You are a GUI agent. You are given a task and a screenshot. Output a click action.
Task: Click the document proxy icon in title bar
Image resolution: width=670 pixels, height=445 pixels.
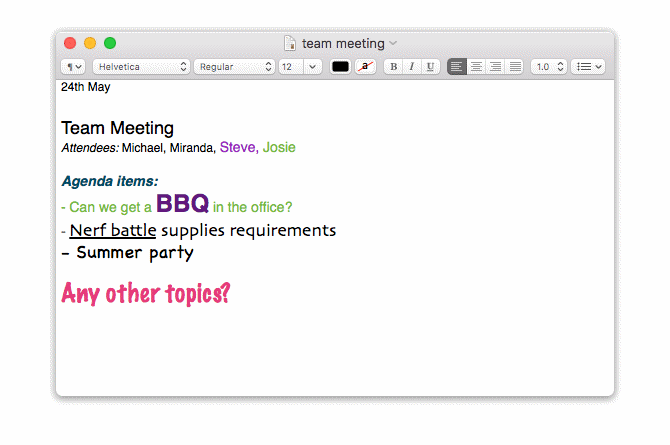(290, 43)
